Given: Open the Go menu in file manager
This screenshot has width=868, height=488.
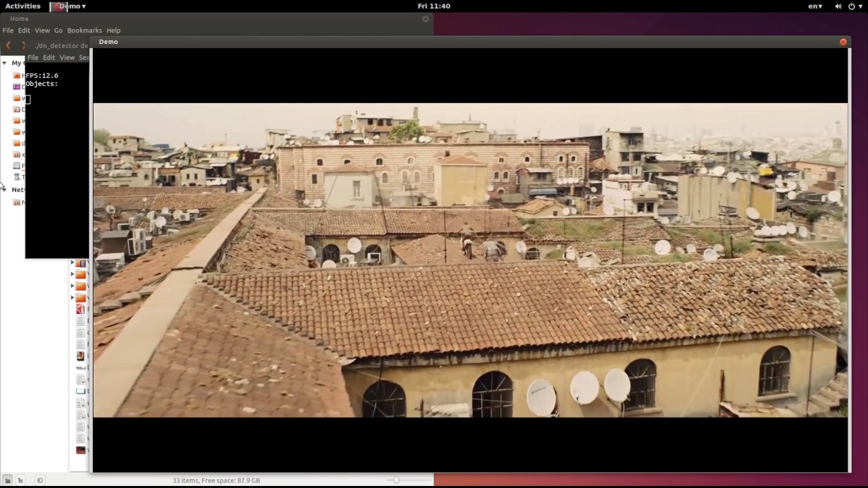Looking at the screenshot, I should coord(58,30).
